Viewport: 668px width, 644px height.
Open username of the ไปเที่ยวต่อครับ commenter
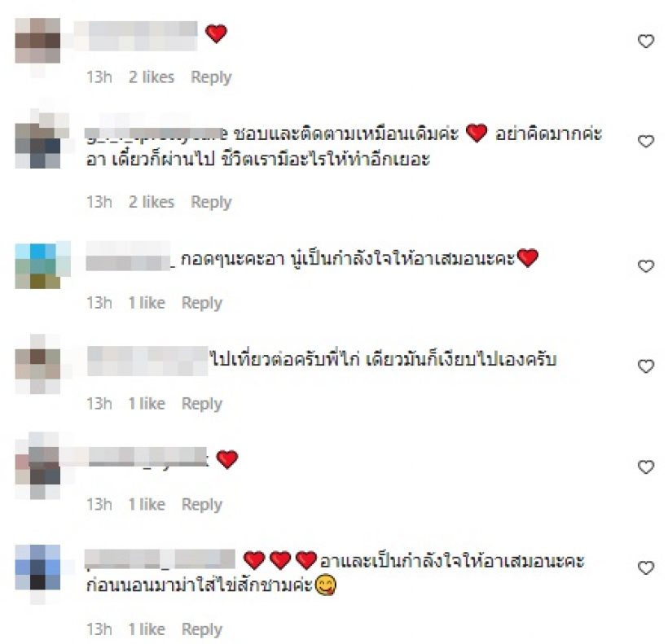point(147,361)
